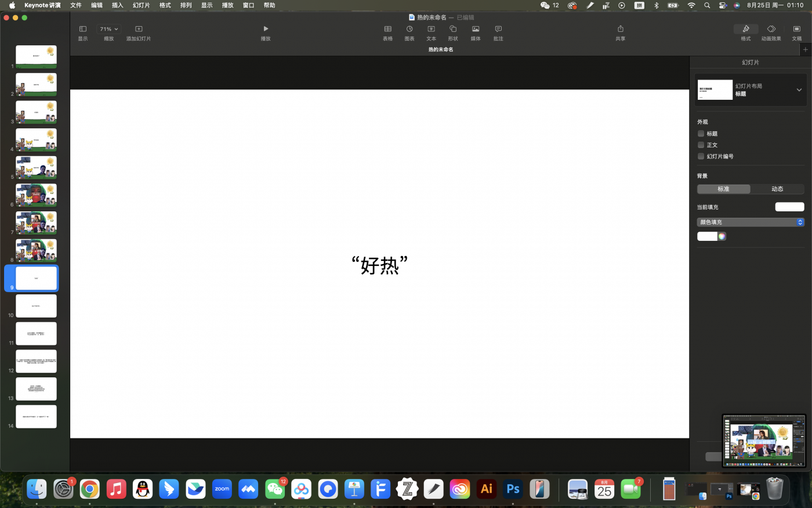Open the 动画效果 animate inspector

coord(771,29)
